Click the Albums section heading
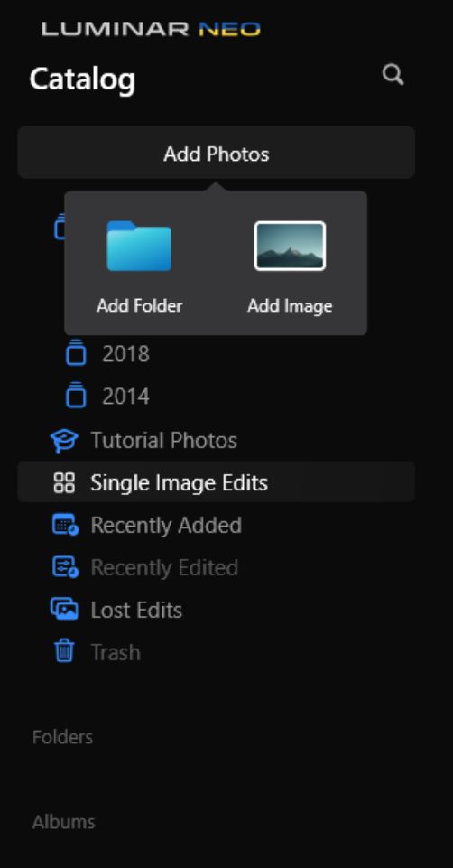 [x=63, y=822]
